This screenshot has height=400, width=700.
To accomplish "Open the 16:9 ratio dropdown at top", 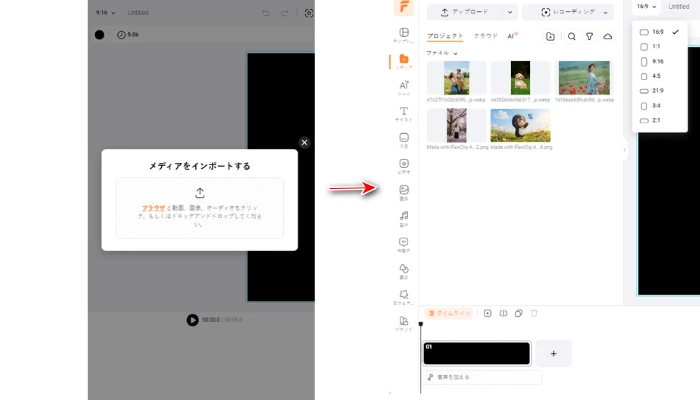I will coord(646,7).
